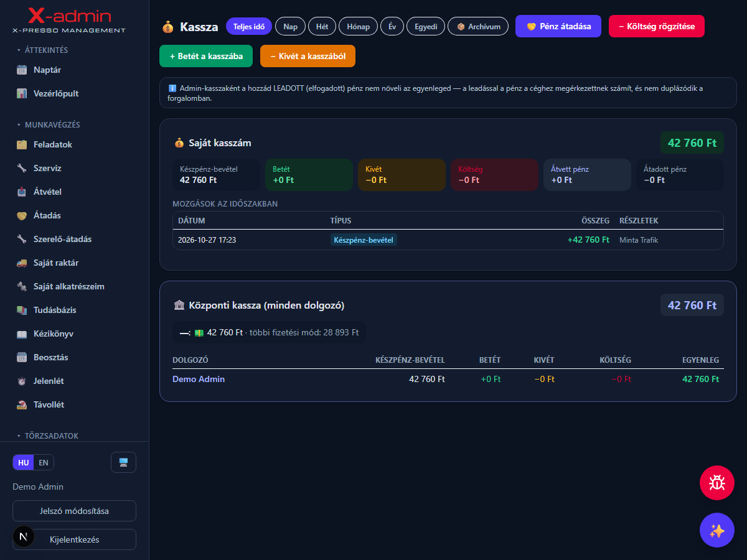Click the round N logo badge
The width and height of the screenshot is (747, 560).
point(24,536)
